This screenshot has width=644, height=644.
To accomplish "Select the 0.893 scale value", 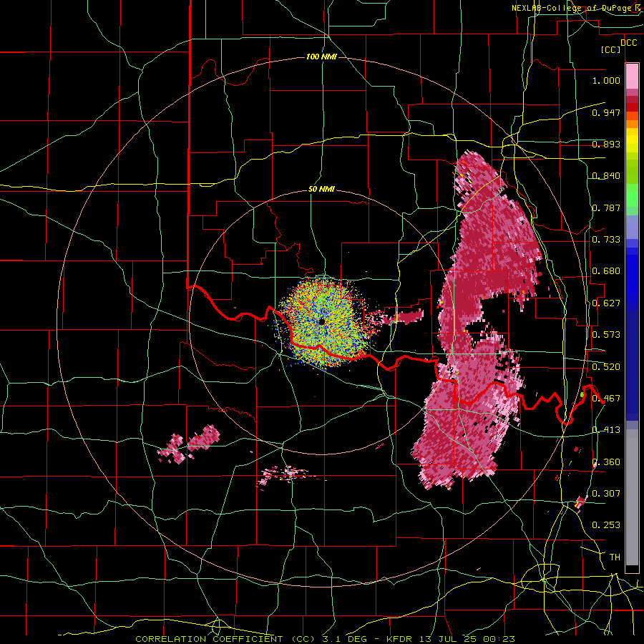I will click(x=606, y=144).
